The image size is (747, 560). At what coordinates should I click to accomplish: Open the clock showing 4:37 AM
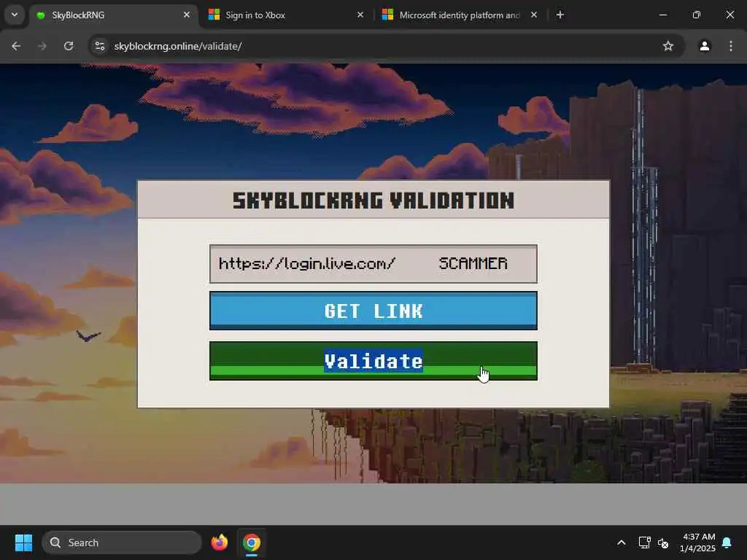697,542
